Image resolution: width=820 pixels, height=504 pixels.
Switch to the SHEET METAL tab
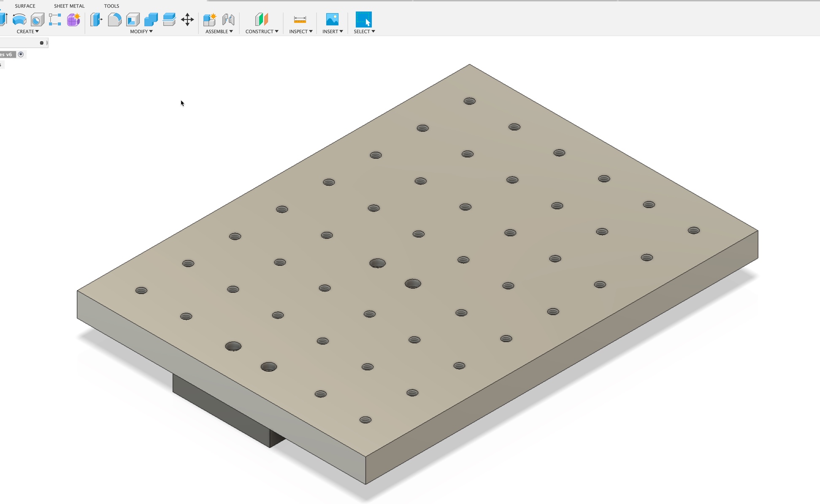click(69, 5)
